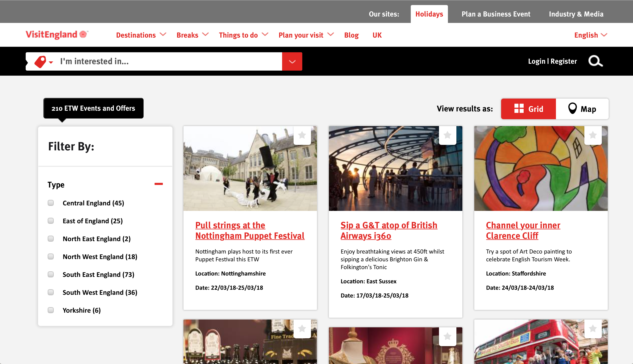
Task: Open the magnifier search icon
Action: click(x=595, y=61)
